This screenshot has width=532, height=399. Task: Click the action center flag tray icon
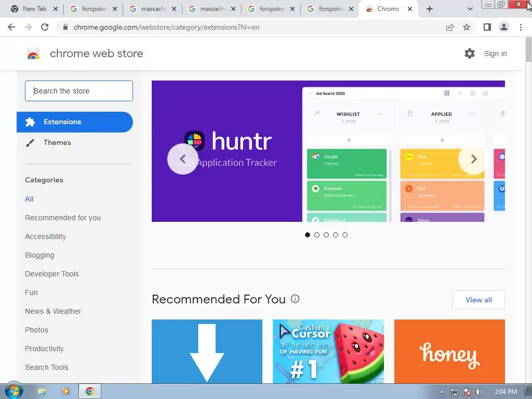coord(467,392)
